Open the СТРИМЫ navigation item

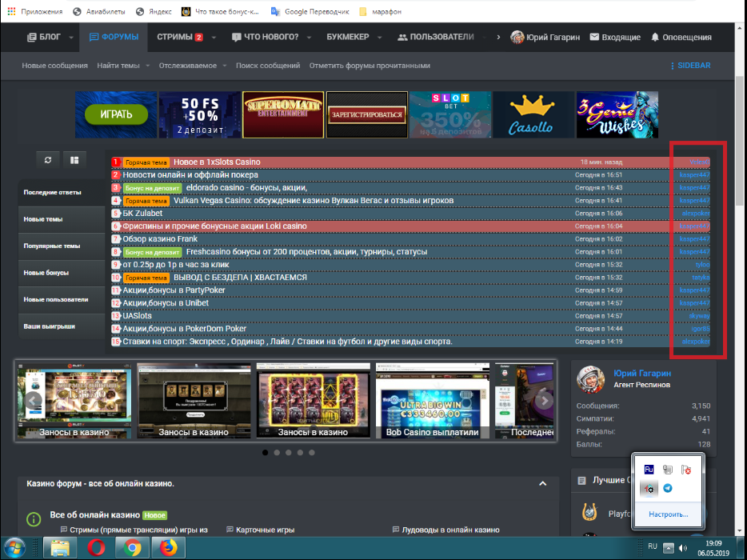180,37
